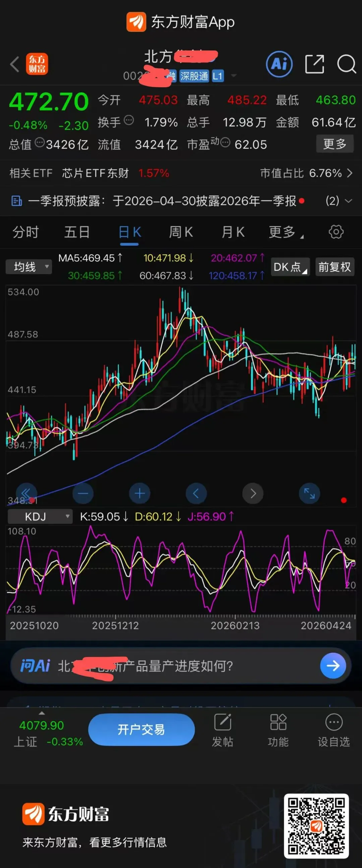Open the KDJ indicator dropdown
The image size is (362, 868).
coord(40,517)
